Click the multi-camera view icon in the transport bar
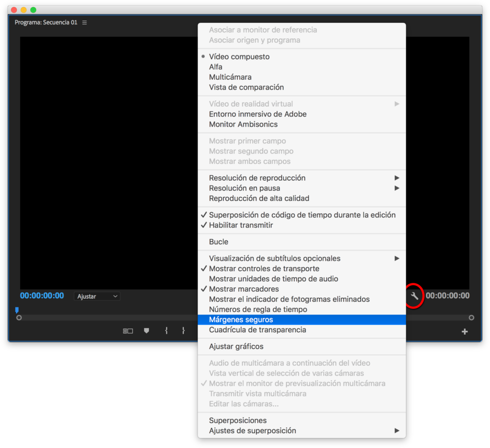490x448 pixels. tap(128, 330)
